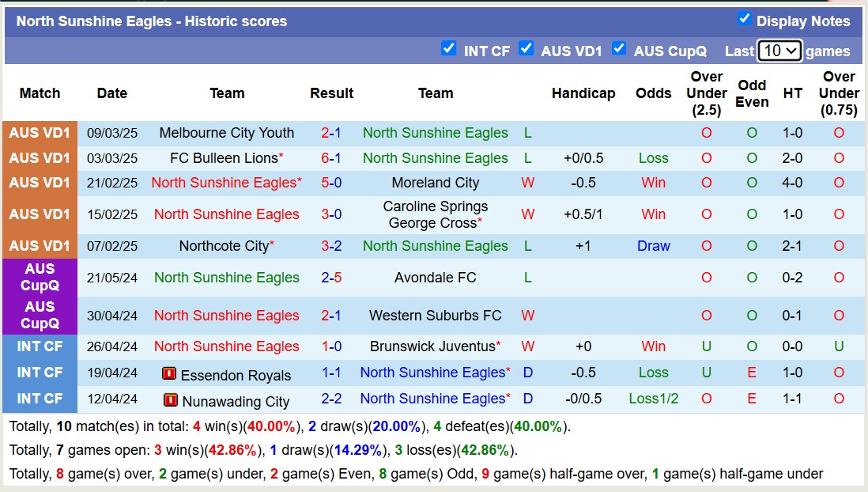
Task: Click the Avondale FC team name
Action: [435, 278]
